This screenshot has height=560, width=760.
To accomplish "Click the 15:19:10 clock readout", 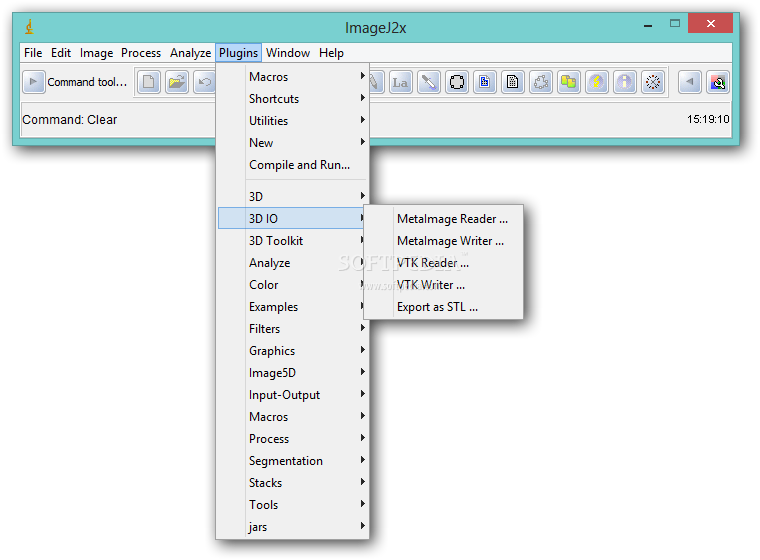I will [x=708, y=119].
